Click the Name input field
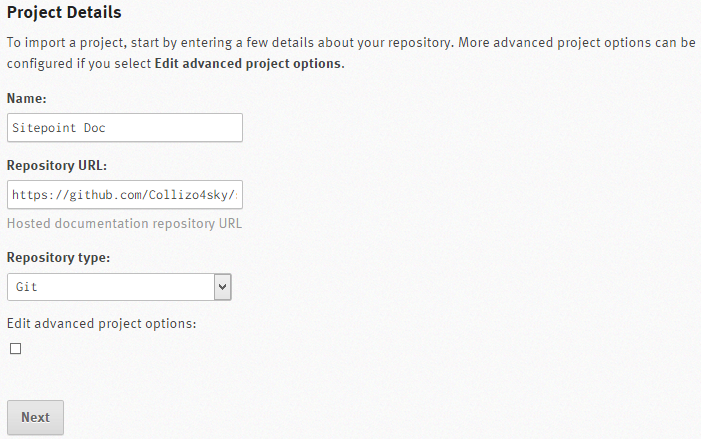This screenshot has height=439, width=701. click(124, 128)
